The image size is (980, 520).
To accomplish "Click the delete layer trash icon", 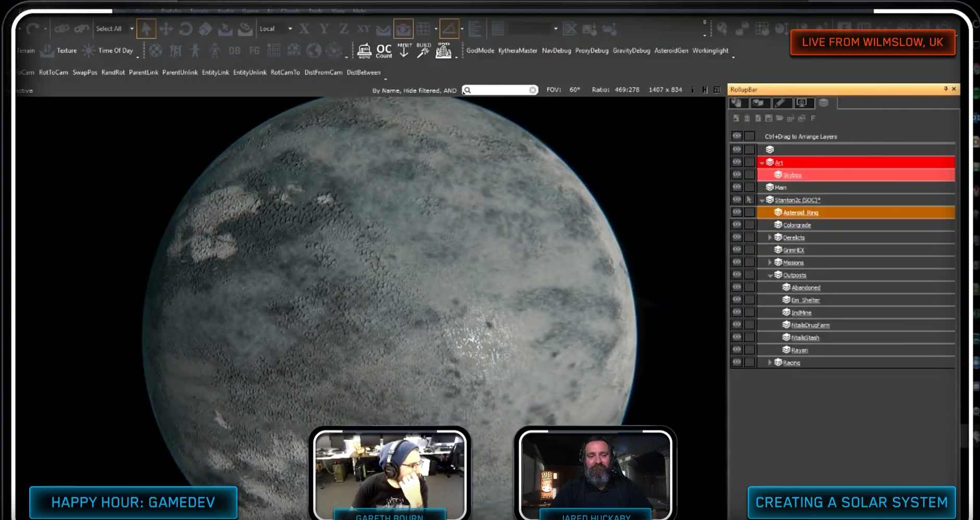I will [747, 118].
